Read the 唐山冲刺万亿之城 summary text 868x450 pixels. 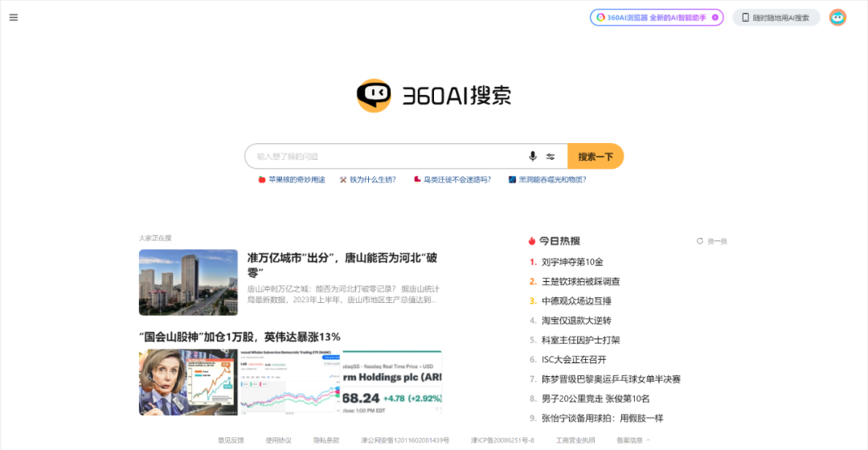(x=343, y=294)
